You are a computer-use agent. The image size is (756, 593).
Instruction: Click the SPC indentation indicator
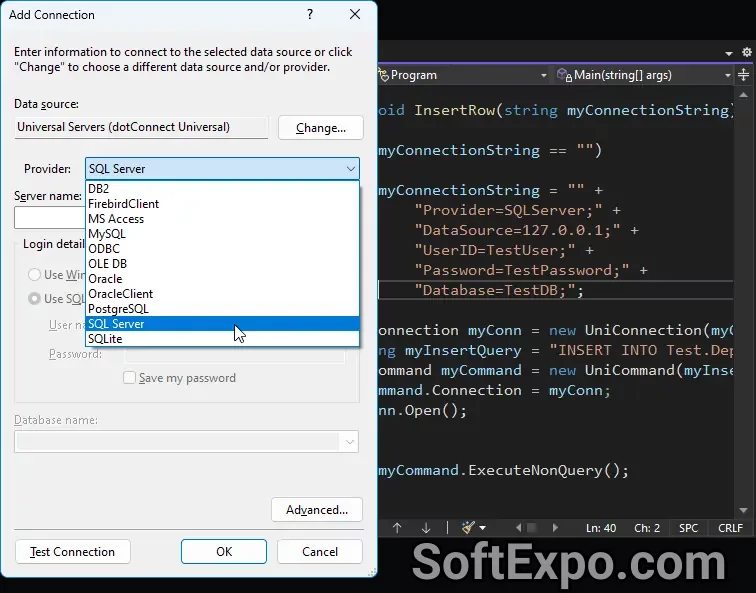tap(688, 528)
